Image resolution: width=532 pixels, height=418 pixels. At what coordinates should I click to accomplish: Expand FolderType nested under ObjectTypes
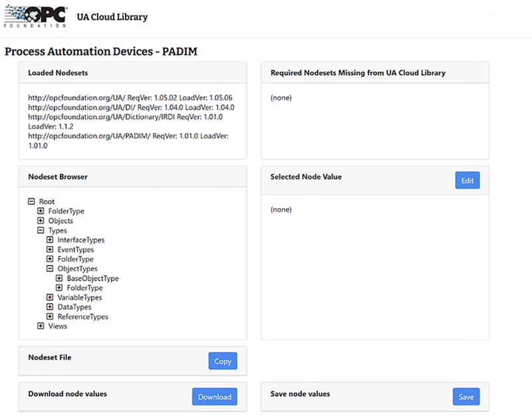coord(59,288)
